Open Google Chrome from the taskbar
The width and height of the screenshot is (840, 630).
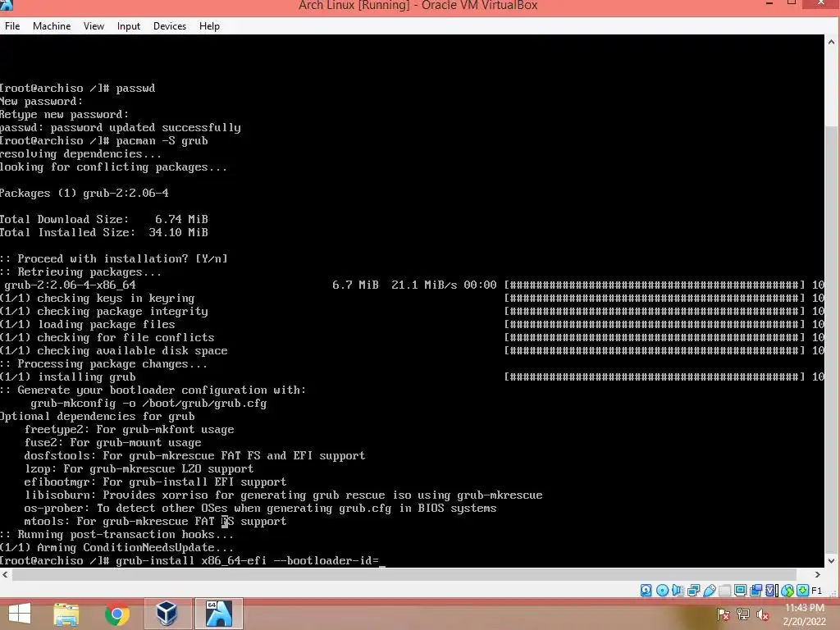116,614
